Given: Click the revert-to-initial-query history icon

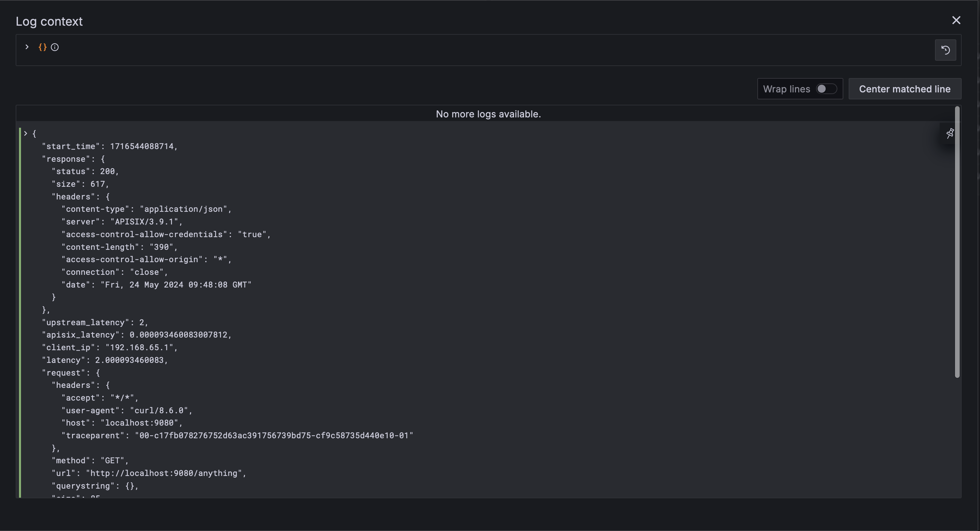Looking at the screenshot, I should 945,50.
